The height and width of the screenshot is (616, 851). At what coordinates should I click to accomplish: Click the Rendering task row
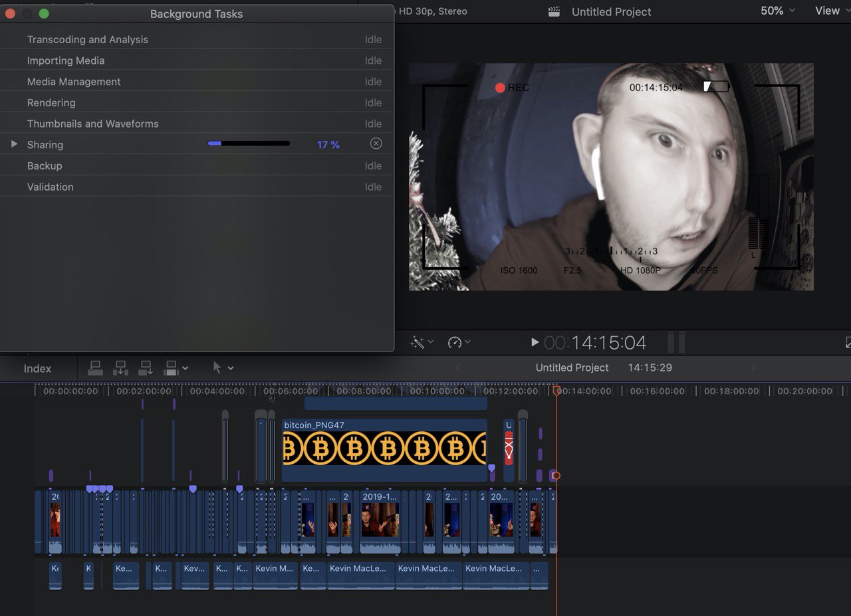tap(196, 102)
